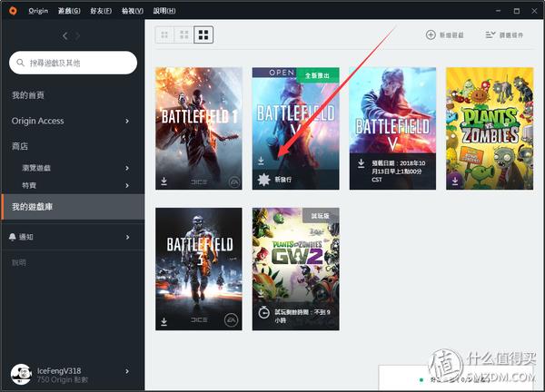Click Plants vs Zombies download icon
This screenshot has height=392, width=545.
455,181
